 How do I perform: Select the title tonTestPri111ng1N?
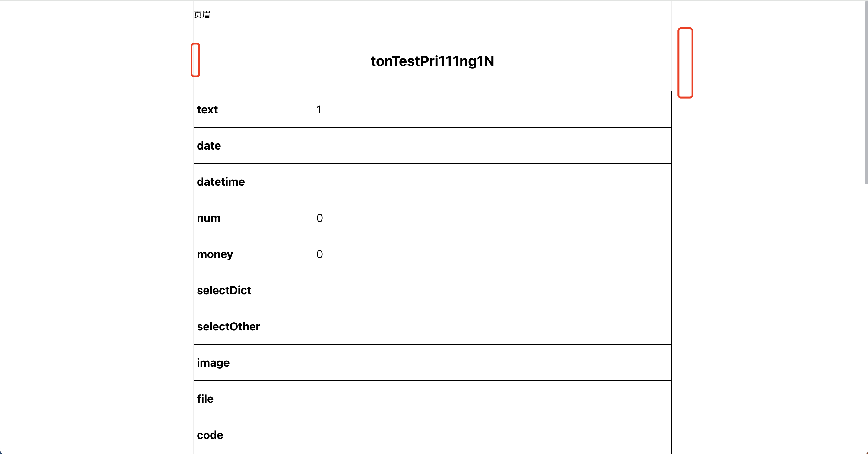tap(432, 61)
